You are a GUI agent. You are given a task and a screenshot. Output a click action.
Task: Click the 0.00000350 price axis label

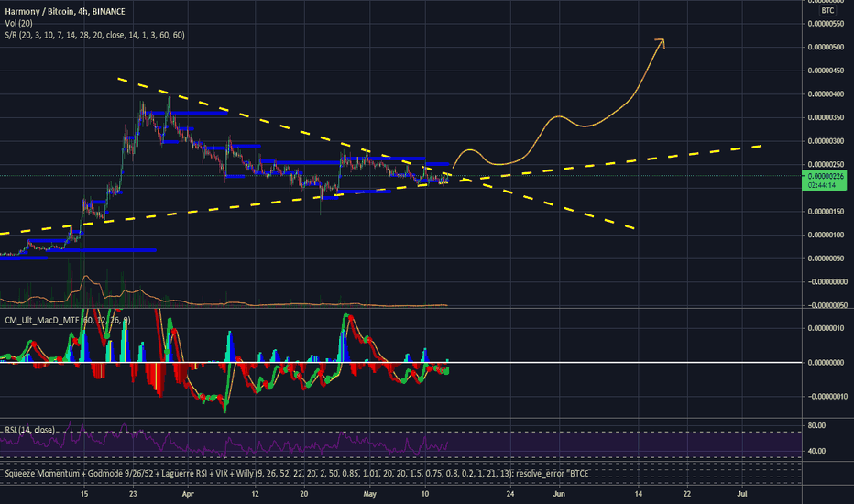pos(826,117)
